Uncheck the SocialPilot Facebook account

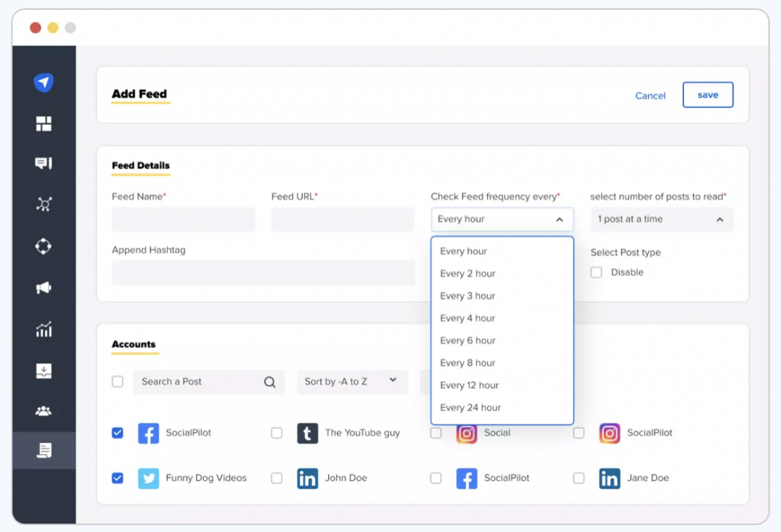click(117, 432)
